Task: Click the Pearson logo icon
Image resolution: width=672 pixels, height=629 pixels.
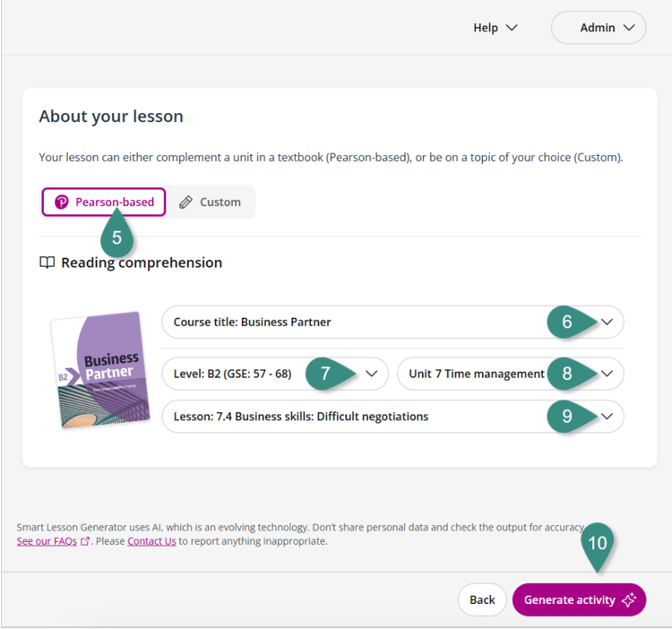Action: (61, 202)
